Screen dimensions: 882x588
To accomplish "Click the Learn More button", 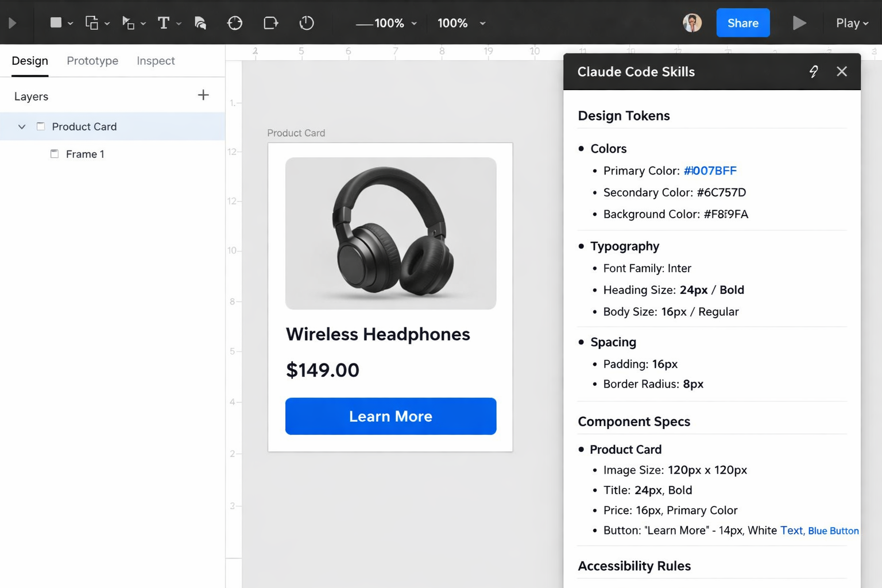I will click(x=390, y=416).
